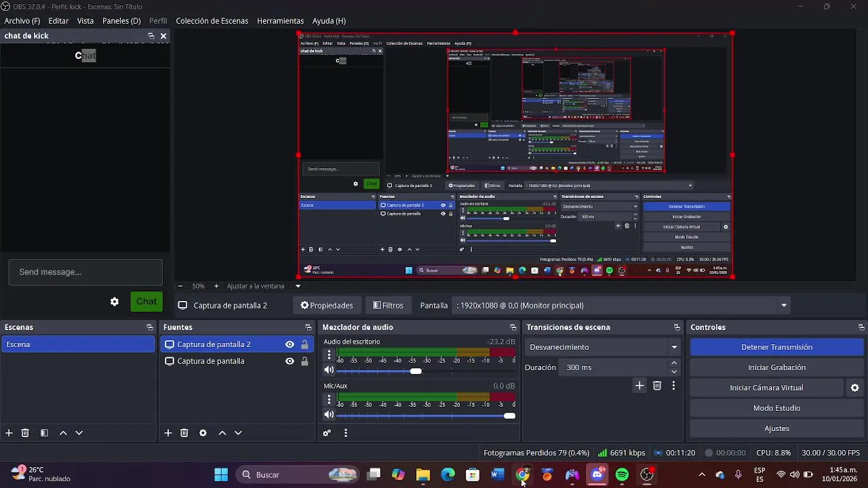Screen dimensions: 868x488
Task: Close the chat de kick dock
Action: click(163, 36)
